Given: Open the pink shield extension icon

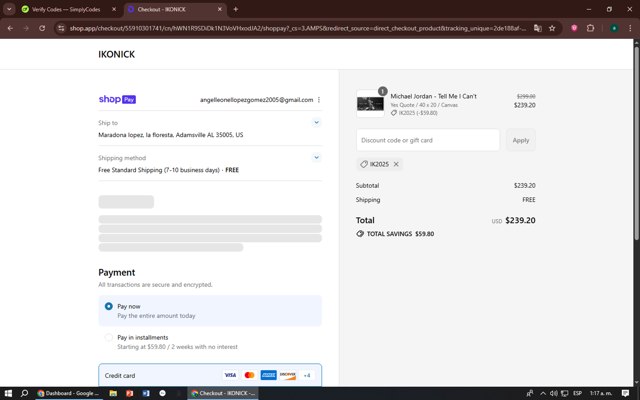Looking at the screenshot, I should (x=574, y=28).
